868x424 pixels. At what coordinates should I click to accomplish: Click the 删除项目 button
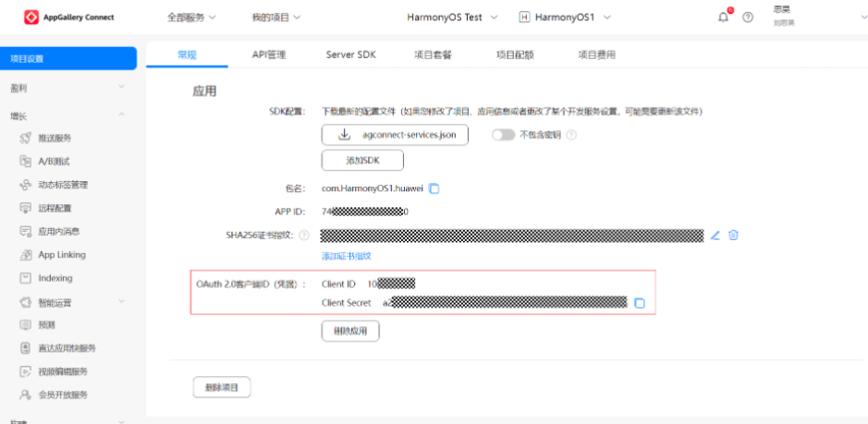coord(222,387)
